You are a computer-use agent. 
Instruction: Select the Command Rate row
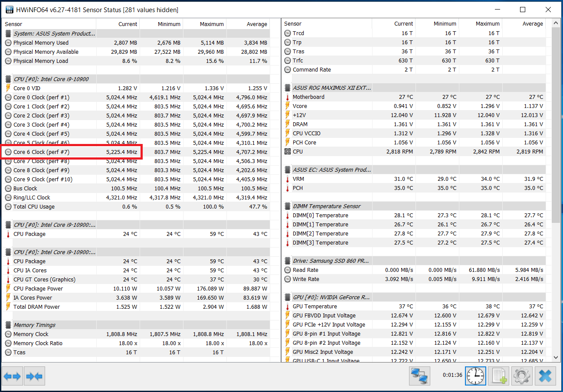coord(413,69)
